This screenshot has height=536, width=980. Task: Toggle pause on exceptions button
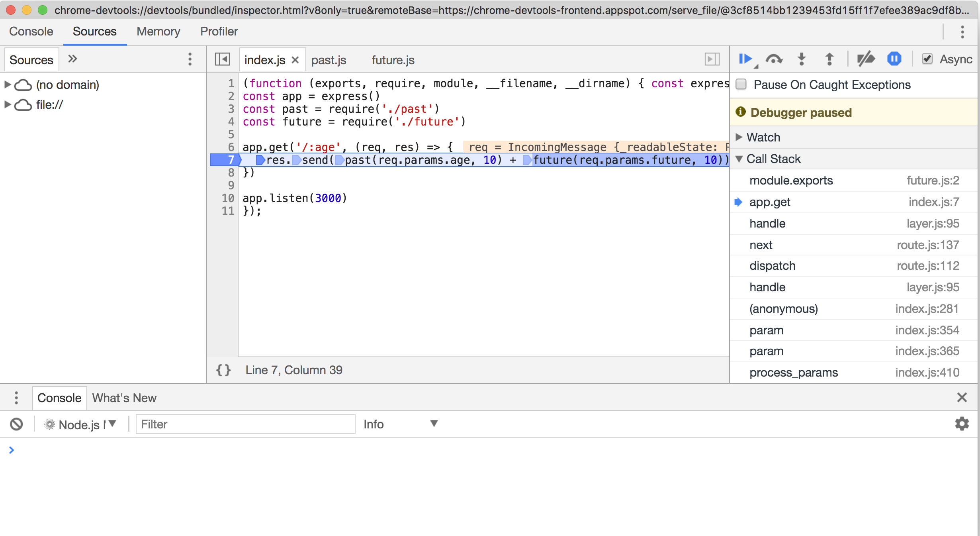894,59
